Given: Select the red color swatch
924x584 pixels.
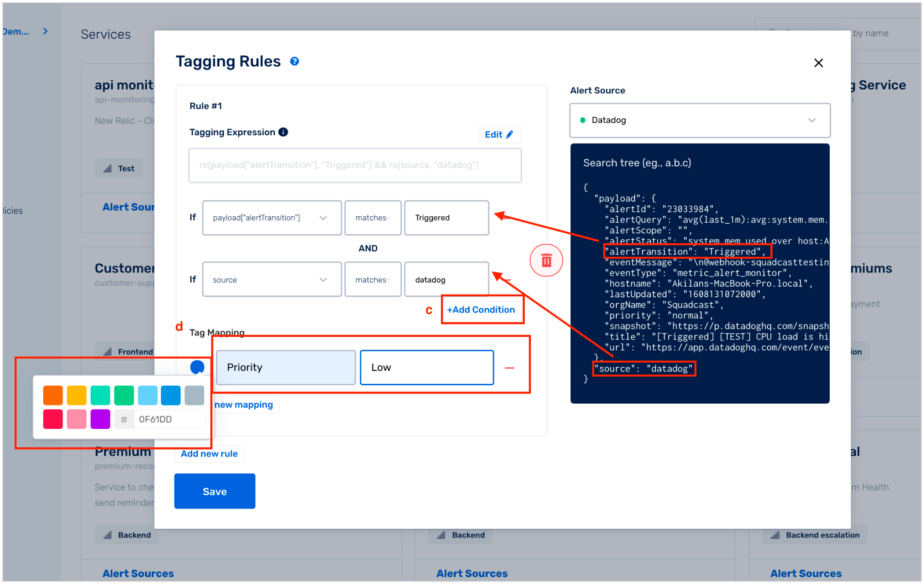Looking at the screenshot, I should click(x=53, y=419).
